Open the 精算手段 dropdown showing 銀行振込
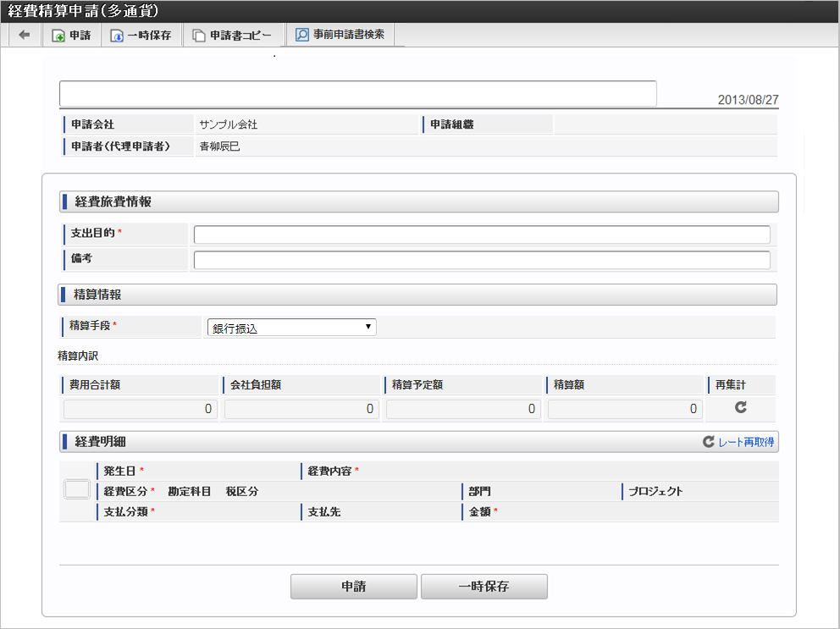 coord(291,328)
